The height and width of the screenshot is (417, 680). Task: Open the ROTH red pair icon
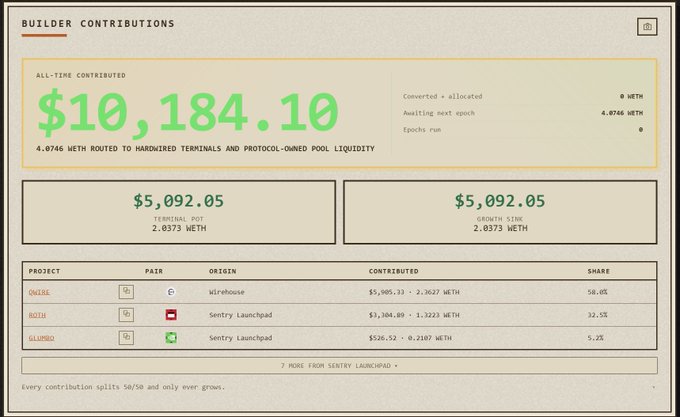tap(171, 315)
